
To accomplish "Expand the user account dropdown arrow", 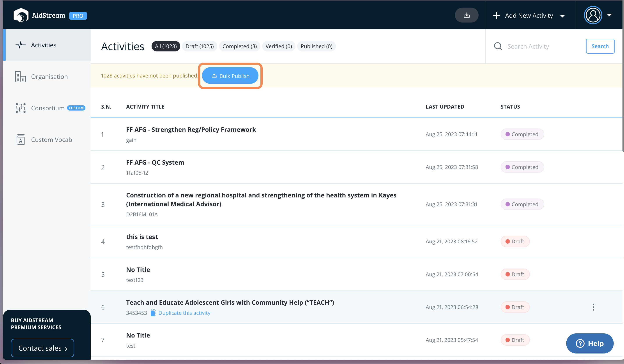I will coord(609,15).
